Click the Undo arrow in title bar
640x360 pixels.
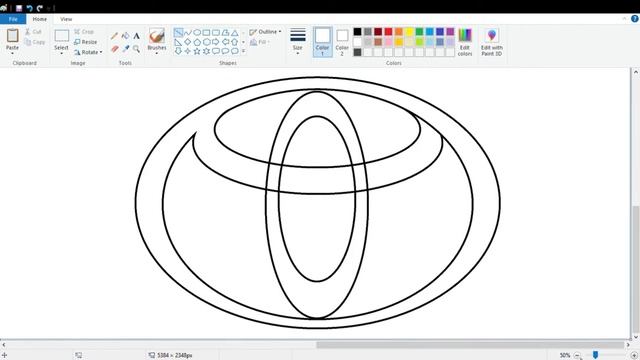pyautogui.click(x=29, y=8)
